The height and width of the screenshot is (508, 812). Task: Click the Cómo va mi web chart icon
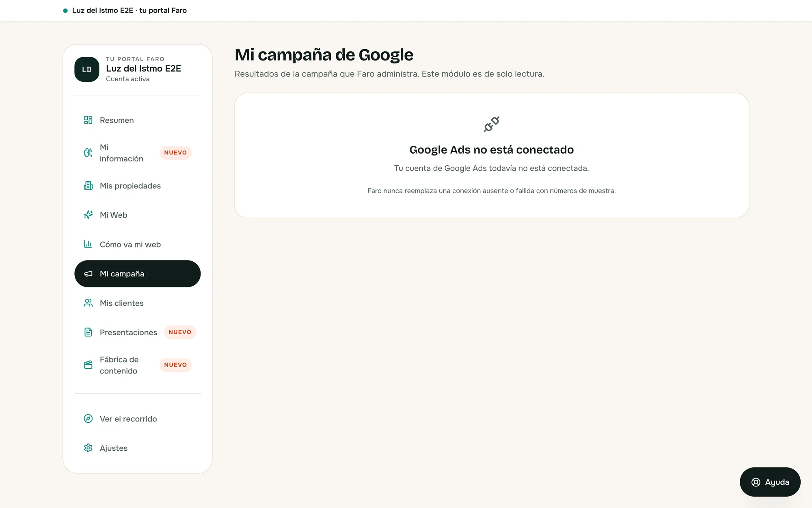[x=88, y=244]
